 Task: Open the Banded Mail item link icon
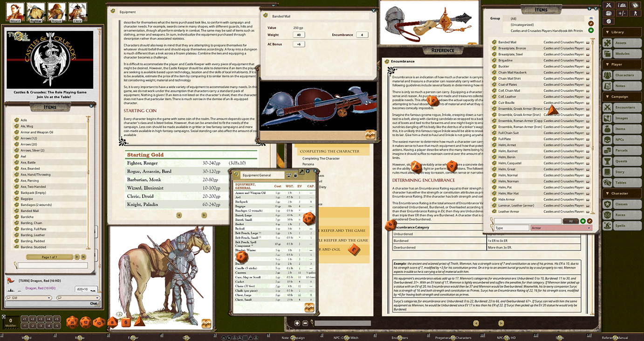coord(494,42)
